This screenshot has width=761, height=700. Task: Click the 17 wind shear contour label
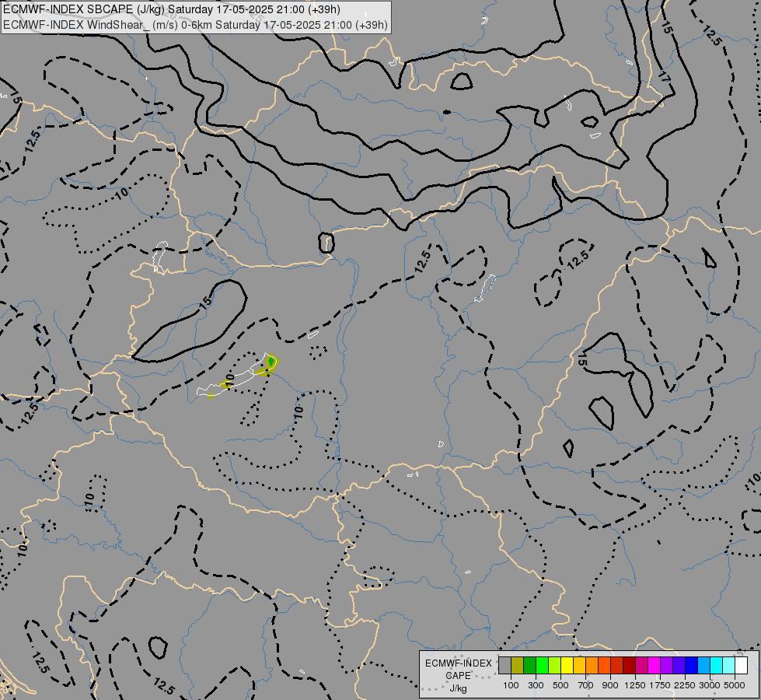pyautogui.click(x=664, y=76)
